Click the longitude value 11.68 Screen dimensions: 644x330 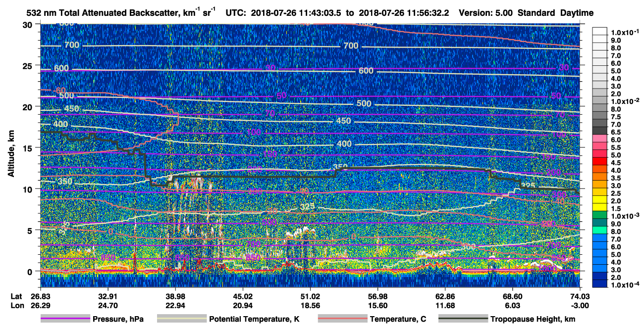tap(445, 306)
